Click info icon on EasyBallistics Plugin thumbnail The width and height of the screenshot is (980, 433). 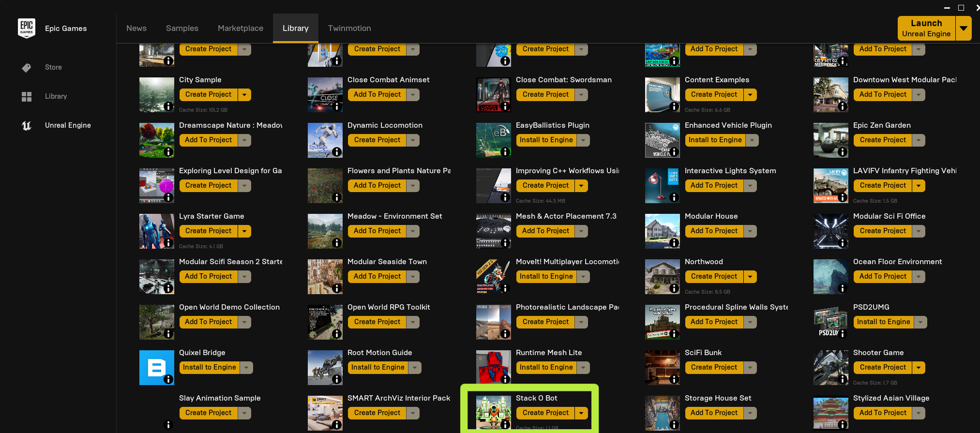(505, 152)
